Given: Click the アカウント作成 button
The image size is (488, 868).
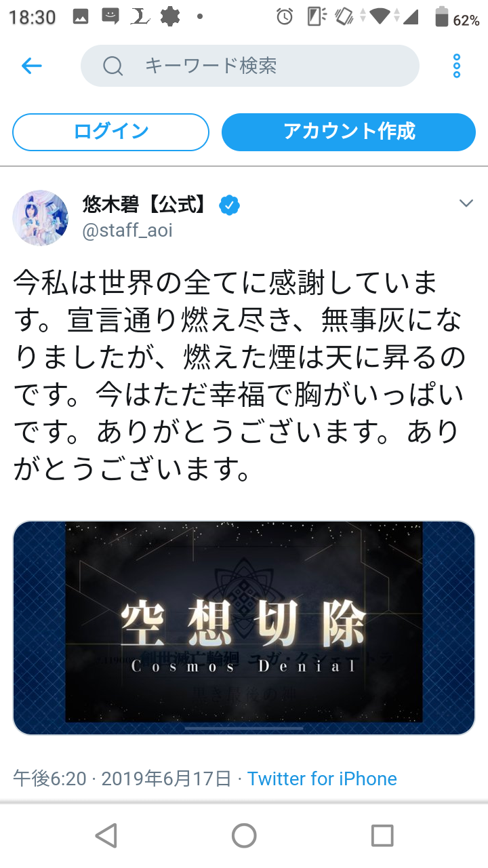Looking at the screenshot, I should 348,132.
